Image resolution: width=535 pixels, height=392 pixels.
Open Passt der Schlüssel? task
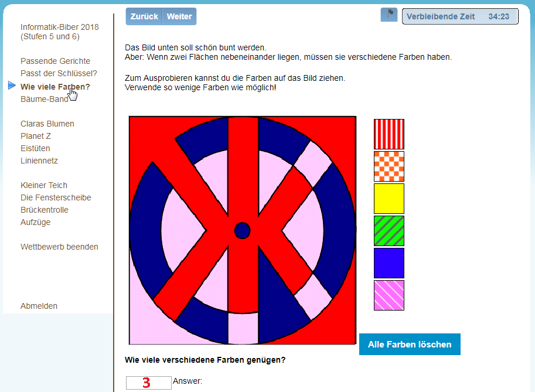coord(59,73)
